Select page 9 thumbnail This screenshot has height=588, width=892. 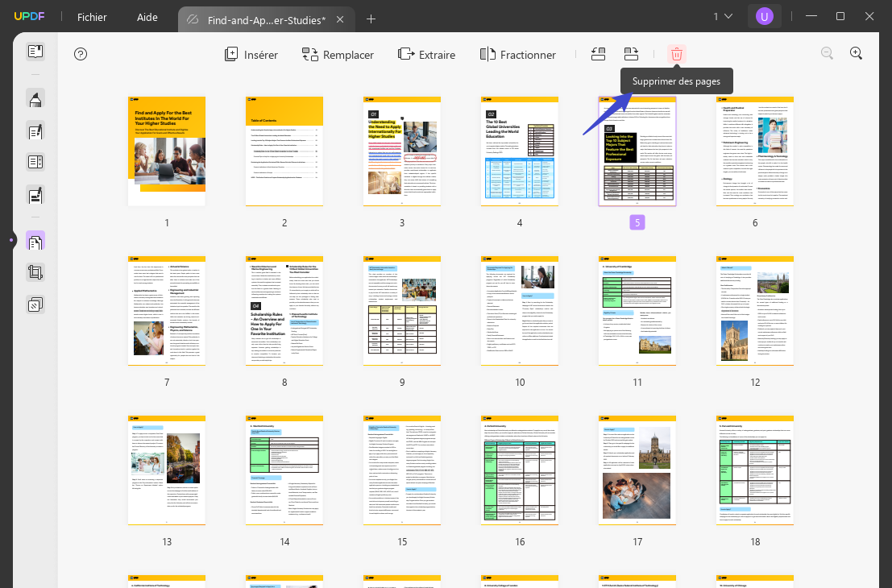[x=402, y=311]
